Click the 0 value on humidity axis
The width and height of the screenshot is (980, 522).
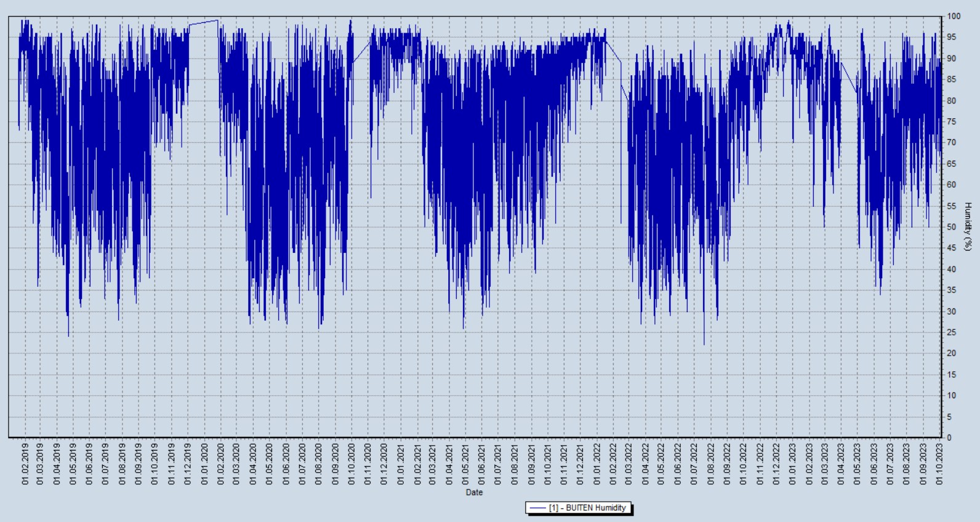coord(950,438)
